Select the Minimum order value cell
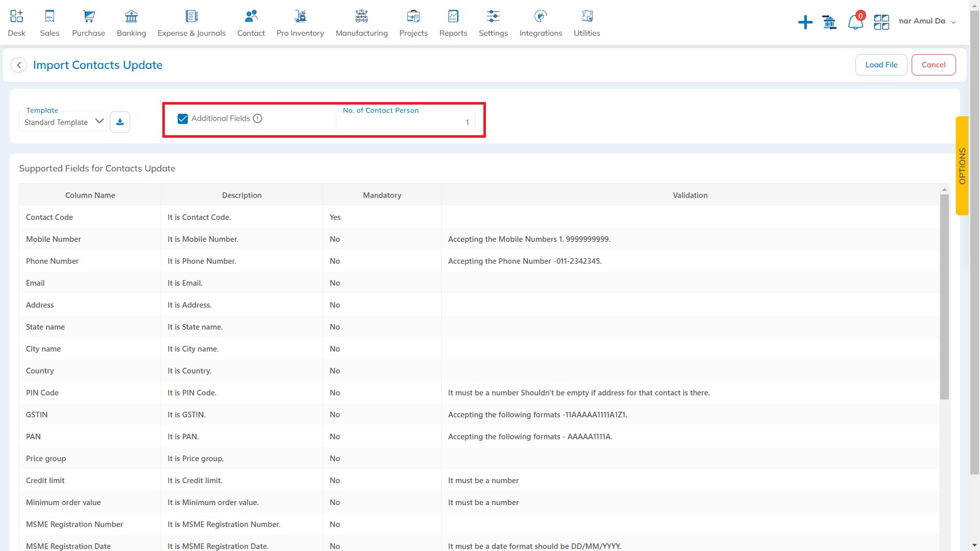Viewport: 980px width, 551px height. click(90, 503)
